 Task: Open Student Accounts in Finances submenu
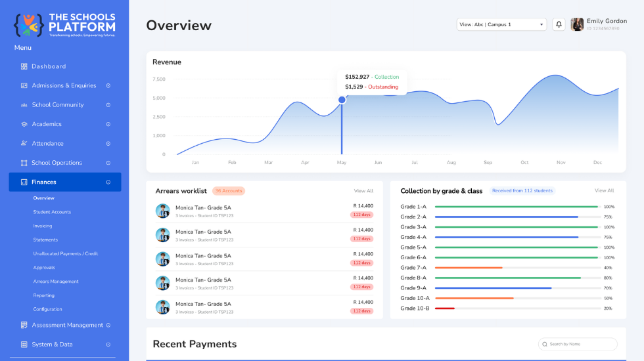click(52, 212)
